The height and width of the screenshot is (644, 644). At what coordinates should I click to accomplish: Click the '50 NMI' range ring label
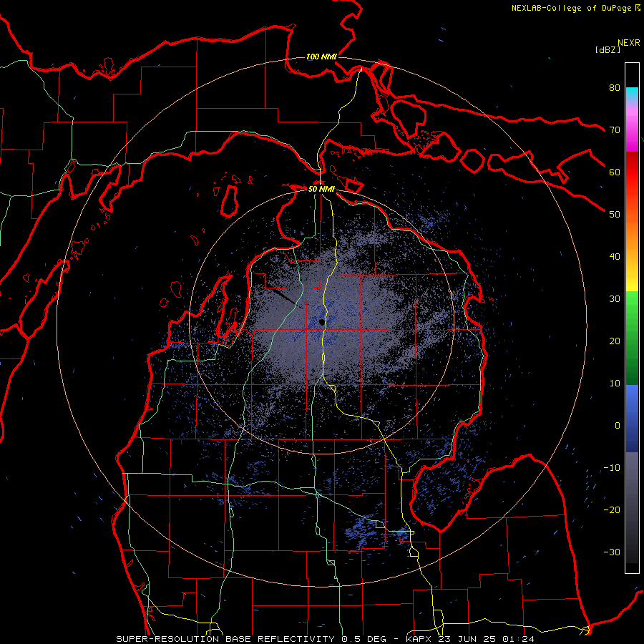coord(321,189)
